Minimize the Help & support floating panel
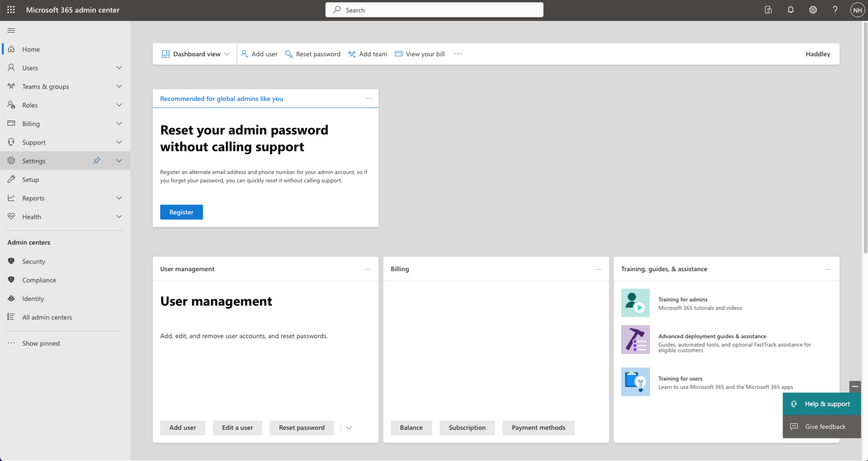This screenshot has width=868, height=461. [855, 387]
